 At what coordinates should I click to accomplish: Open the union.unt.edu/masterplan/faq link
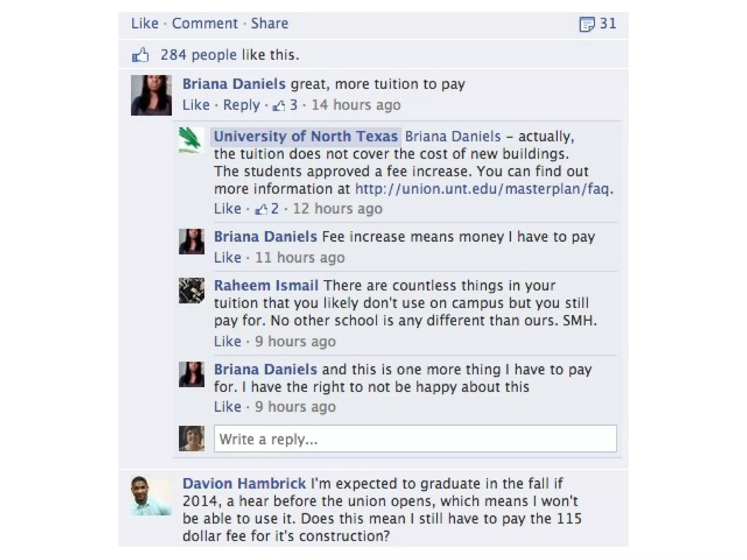[x=482, y=189]
